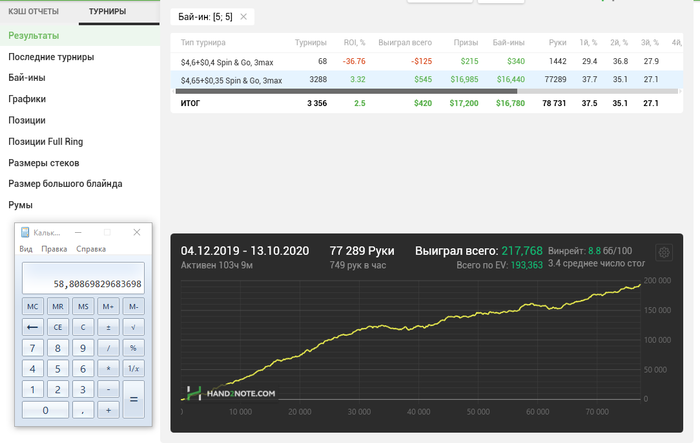Click calculator M- button
Viewport: 700px width, 443px height.
click(133, 306)
